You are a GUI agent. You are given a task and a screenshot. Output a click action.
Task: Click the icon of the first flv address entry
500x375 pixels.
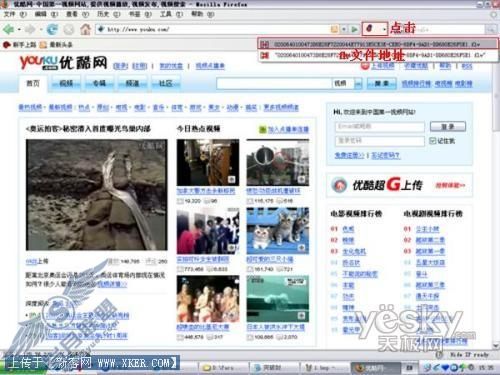265,44
